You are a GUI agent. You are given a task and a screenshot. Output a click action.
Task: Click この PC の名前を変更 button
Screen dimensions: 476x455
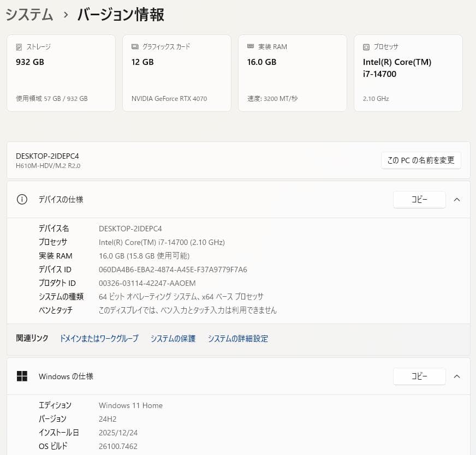click(x=421, y=160)
